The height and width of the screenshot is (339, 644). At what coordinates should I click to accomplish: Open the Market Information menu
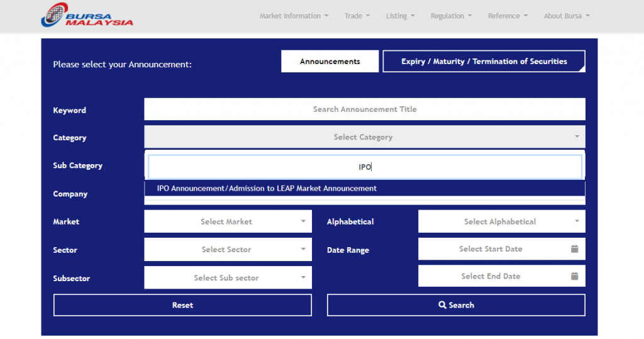[x=294, y=16]
